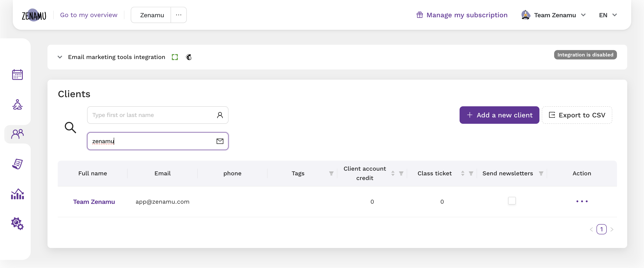Open the statistics chart sidebar icon

17,194
